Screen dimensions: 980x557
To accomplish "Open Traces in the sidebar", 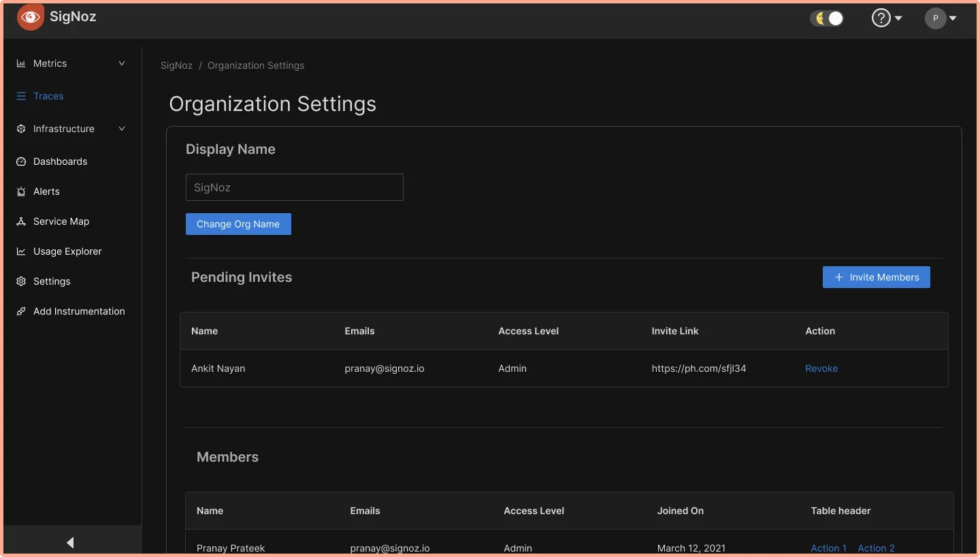I will tap(48, 96).
